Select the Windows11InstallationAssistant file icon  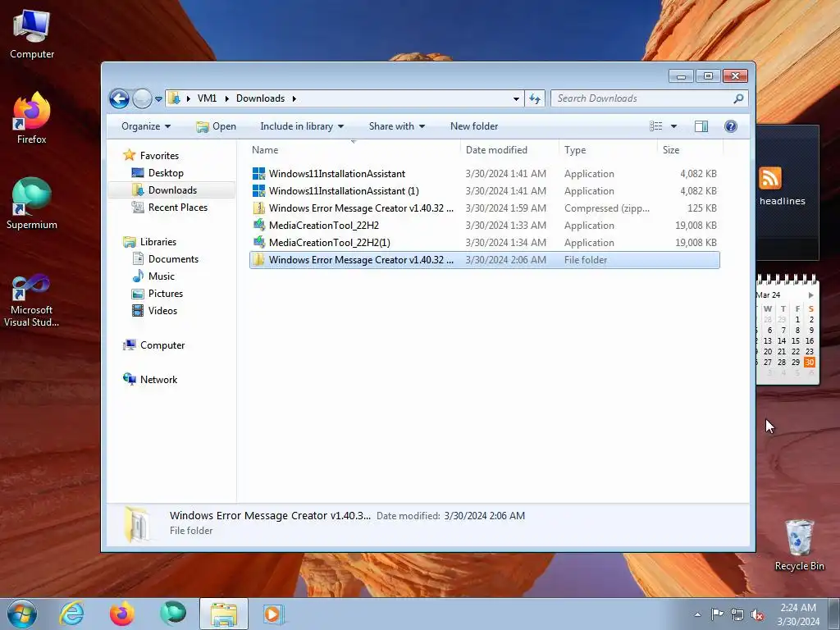[x=258, y=174]
